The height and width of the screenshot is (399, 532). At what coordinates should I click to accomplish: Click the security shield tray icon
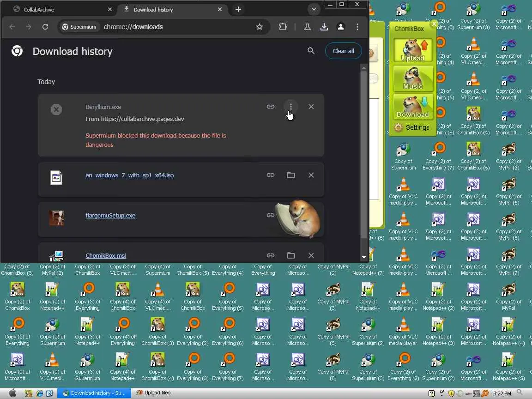pyautogui.click(x=451, y=393)
